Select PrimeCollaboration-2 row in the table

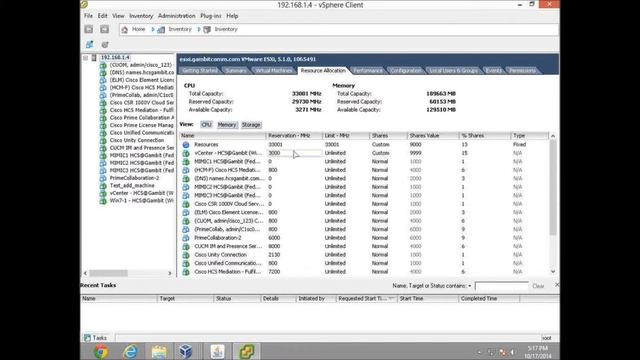tap(364, 238)
